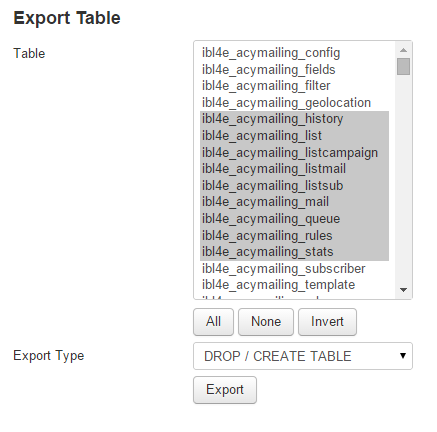Select ibl4e_acymailing_config in the table list
Image resolution: width=437 pixels, height=432 pixels.
coord(294,53)
